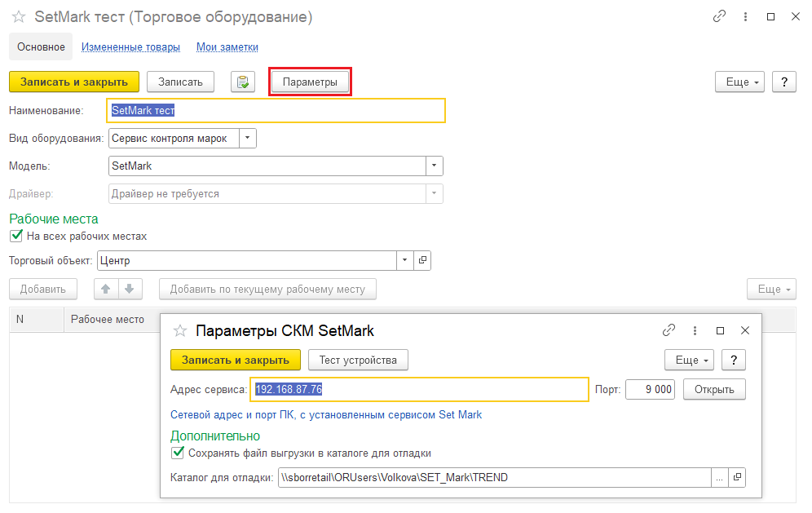Click Открыть button next to port

714,389
